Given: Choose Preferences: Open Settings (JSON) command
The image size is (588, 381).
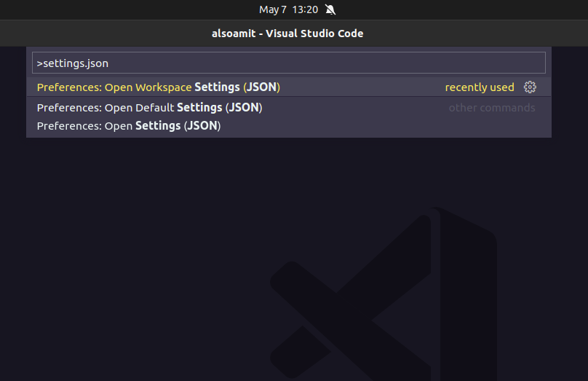Looking at the screenshot, I should pos(289,126).
